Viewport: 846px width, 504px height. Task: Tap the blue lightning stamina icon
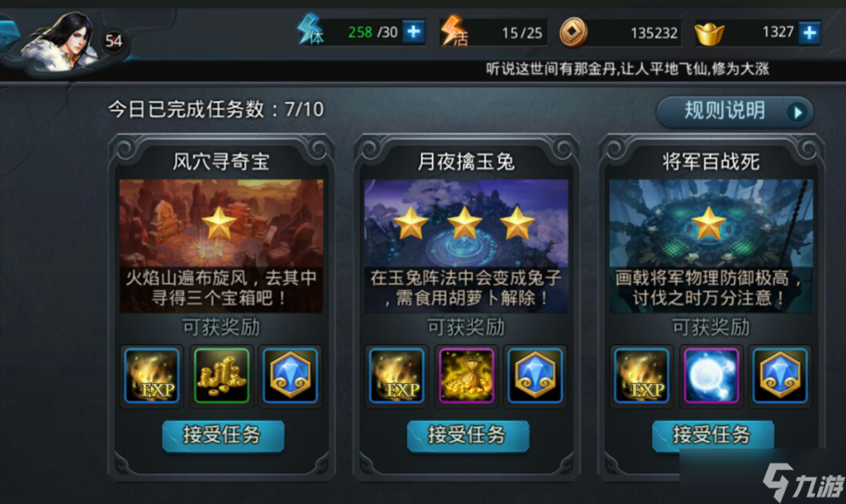point(311,30)
